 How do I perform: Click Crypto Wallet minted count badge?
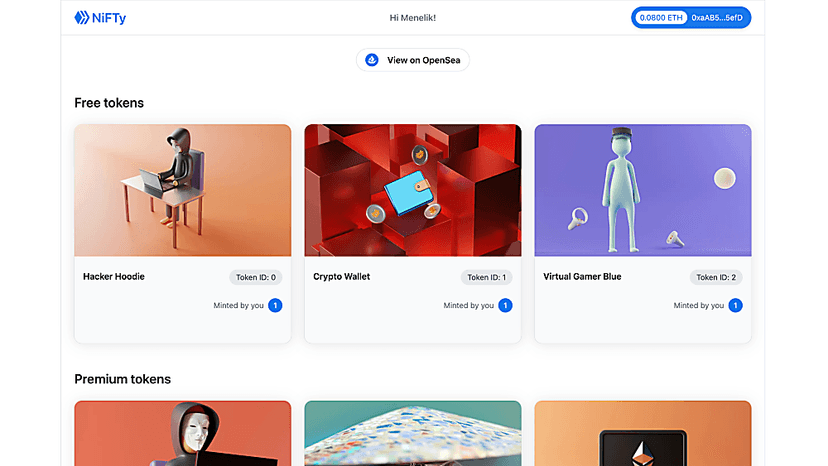point(505,305)
